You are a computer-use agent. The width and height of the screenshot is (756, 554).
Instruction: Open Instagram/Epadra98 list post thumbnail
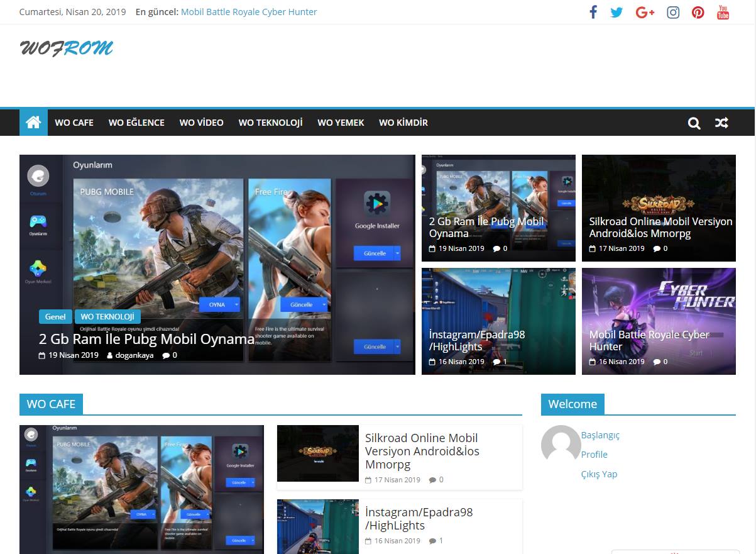point(318,527)
